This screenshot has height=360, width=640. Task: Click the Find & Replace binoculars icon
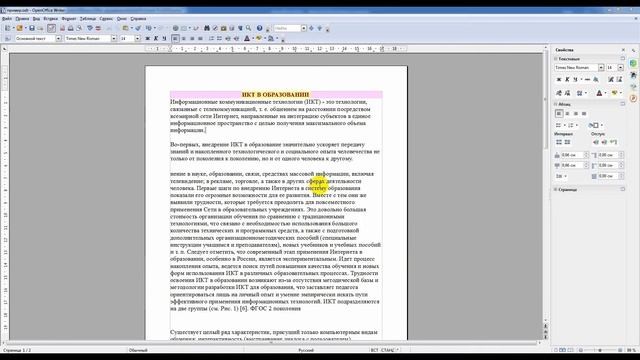tap(207, 28)
